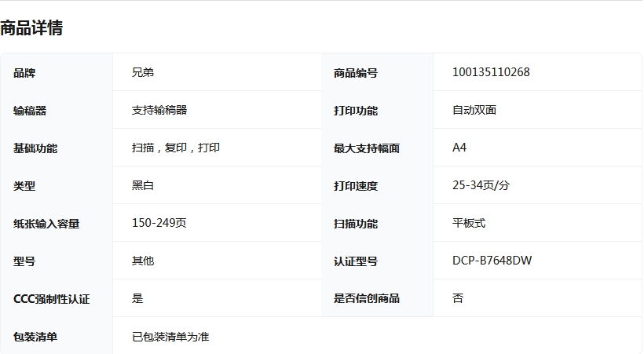Click the value 扫描，复印，打印

[176, 148]
